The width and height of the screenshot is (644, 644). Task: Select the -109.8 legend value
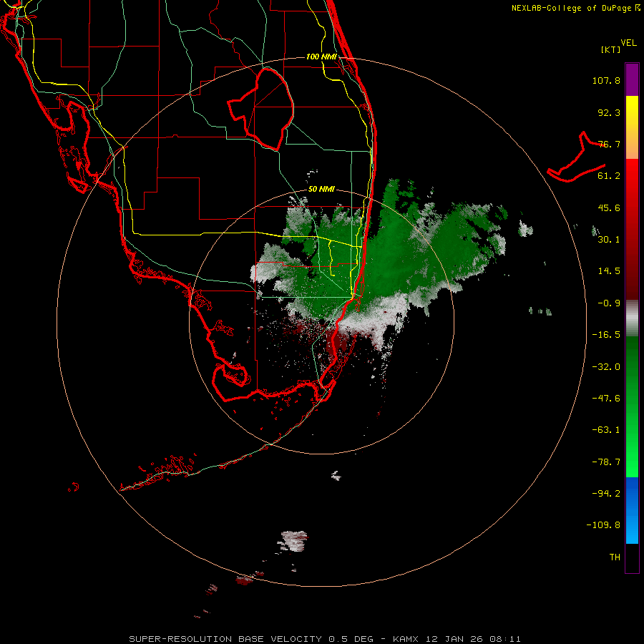(x=603, y=525)
